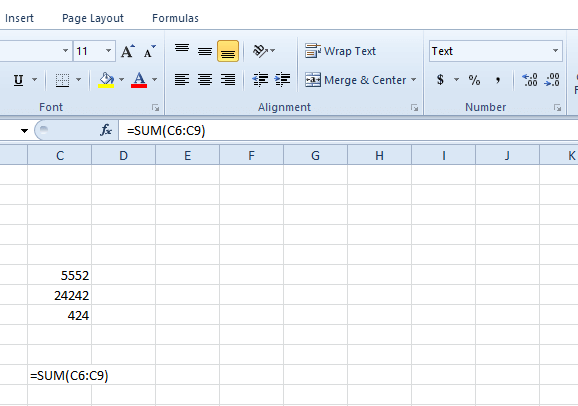Screen dimensions: 578x406
Task: Select column J header
Action: point(508,155)
